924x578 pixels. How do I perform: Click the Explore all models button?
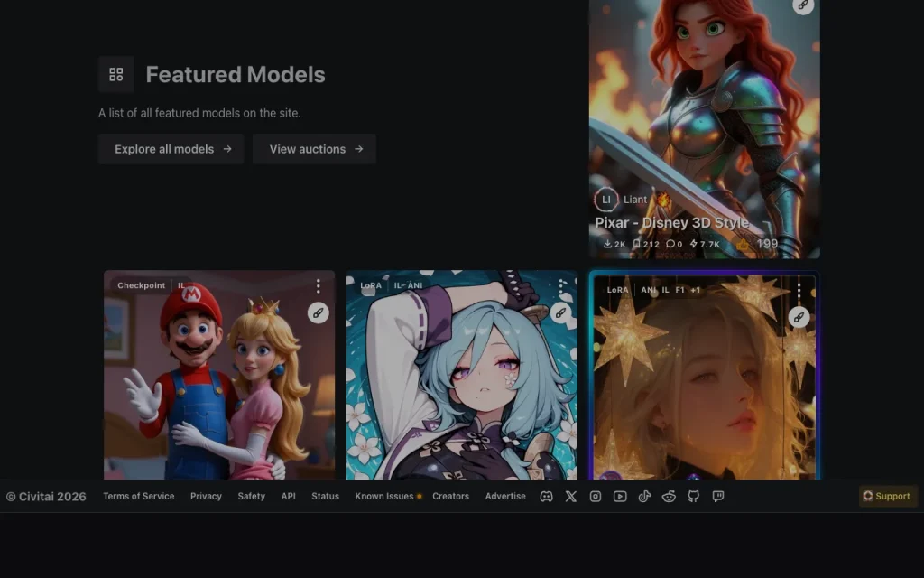pos(171,149)
